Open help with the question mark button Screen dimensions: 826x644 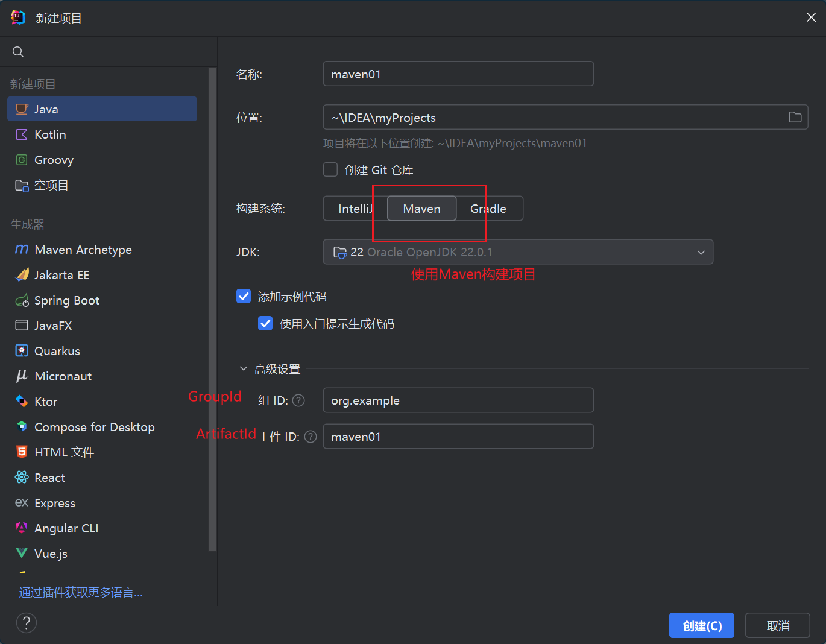coord(27,623)
